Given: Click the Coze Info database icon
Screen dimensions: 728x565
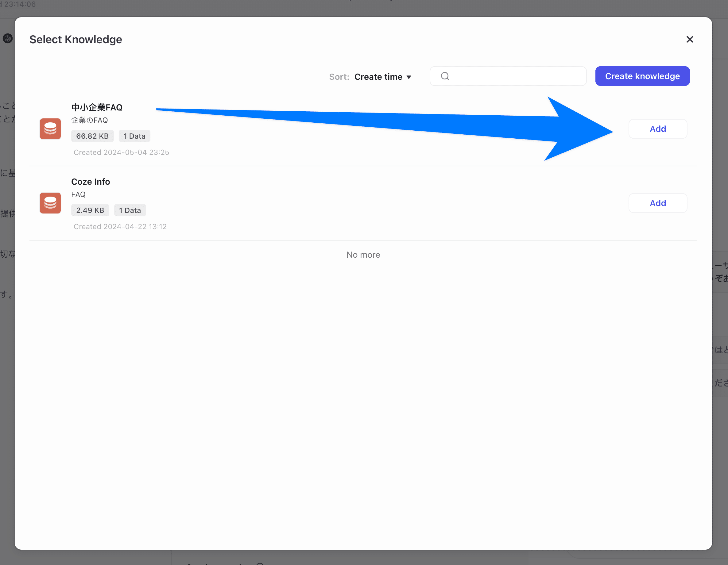Looking at the screenshot, I should (x=50, y=203).
